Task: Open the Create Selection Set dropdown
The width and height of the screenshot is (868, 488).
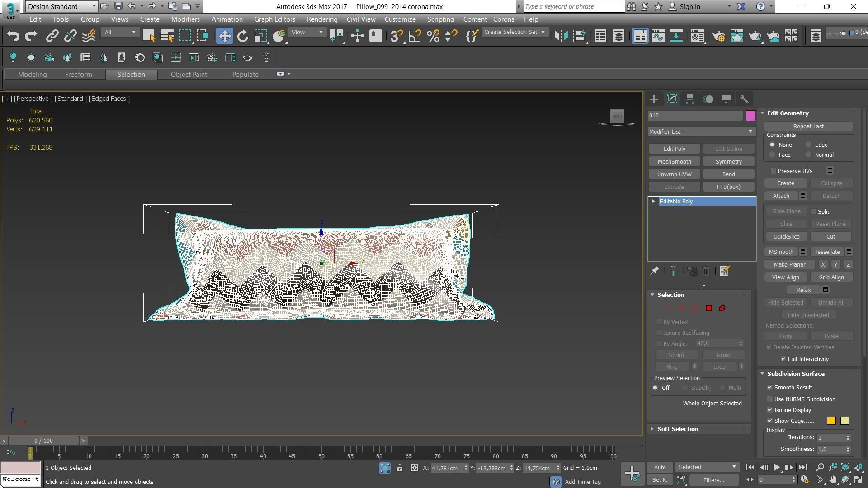Action: 514,32
